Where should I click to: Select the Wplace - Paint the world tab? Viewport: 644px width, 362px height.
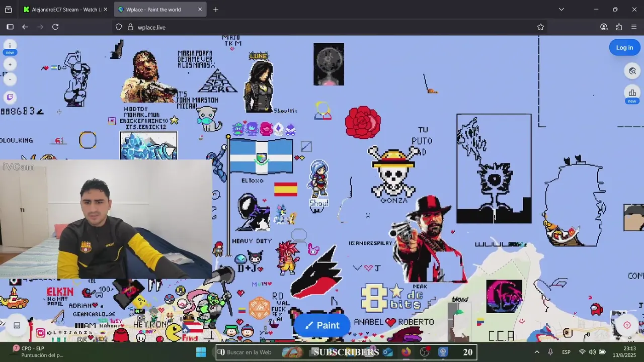point(160,10)
